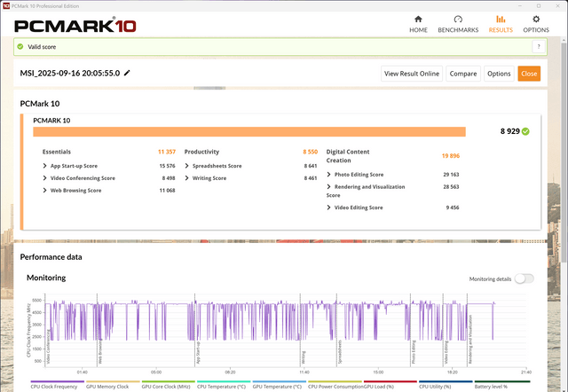
Task: Toggle GPU Load (%) legend series
Action: tap(390, 385)
